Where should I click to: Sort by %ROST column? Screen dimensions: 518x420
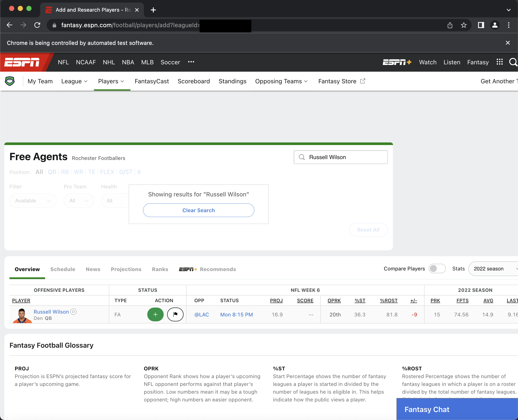click(x=389, y=300)
